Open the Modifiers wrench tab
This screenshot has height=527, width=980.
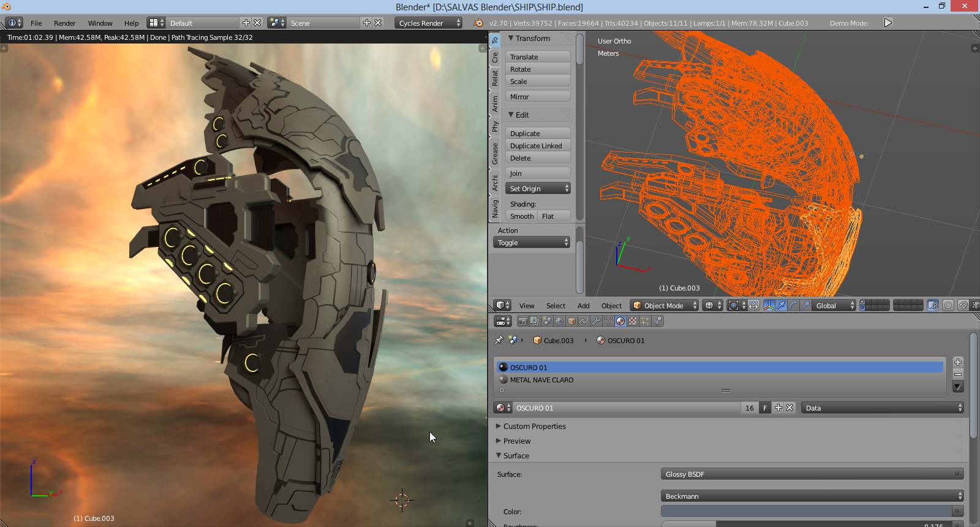tap(596, 321)
